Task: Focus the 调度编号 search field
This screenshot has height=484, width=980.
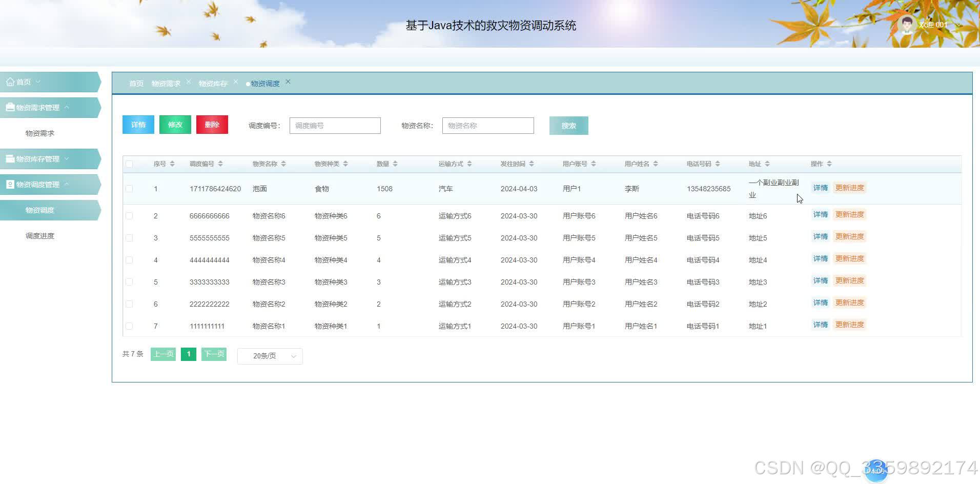Action: [x=335, y=126]
